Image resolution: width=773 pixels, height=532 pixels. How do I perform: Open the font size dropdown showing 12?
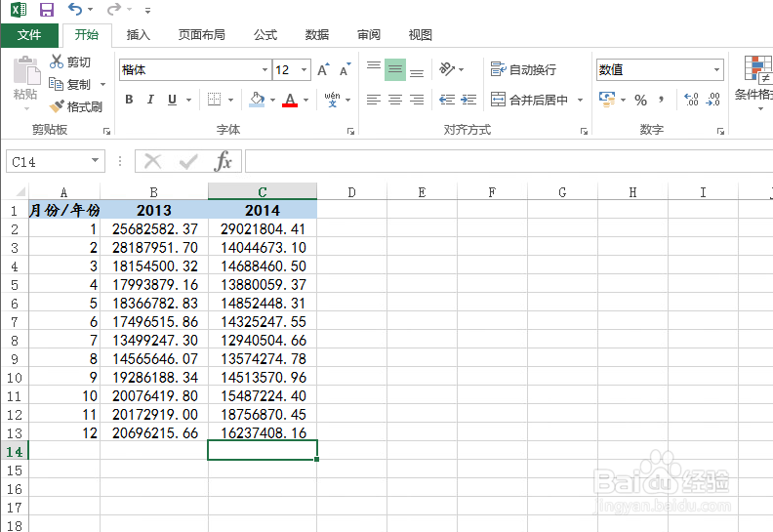[305, 69]
